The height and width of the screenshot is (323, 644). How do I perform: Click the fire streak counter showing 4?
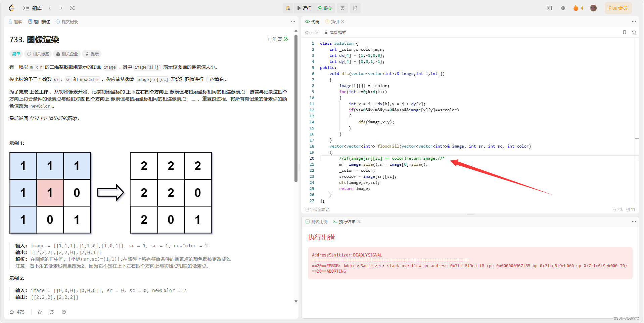pos(578,8)
